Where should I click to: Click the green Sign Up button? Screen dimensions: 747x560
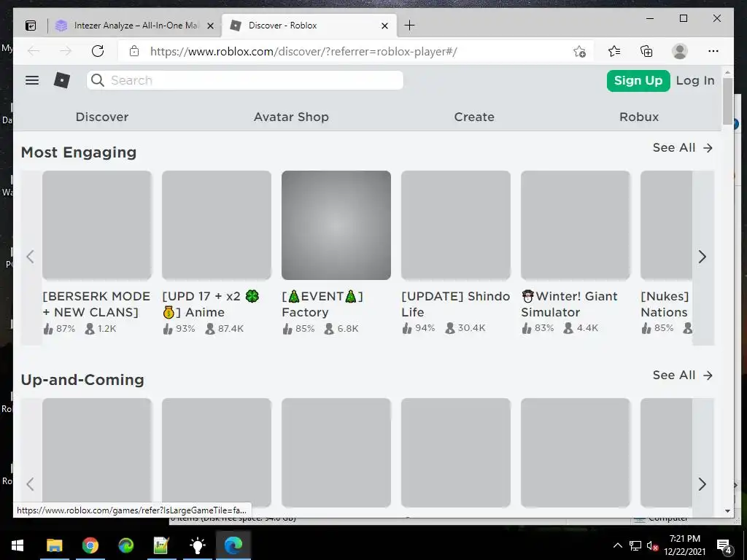point(638,80)
